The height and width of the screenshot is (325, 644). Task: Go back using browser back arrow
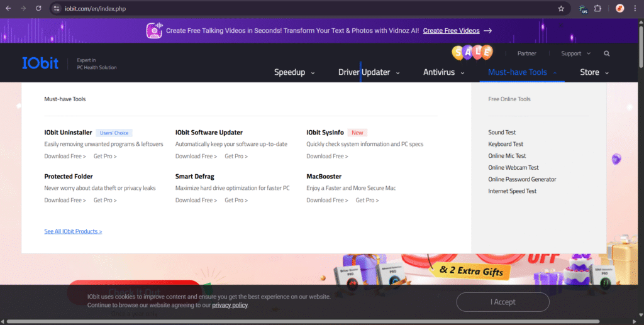click(x=8, y=8)
